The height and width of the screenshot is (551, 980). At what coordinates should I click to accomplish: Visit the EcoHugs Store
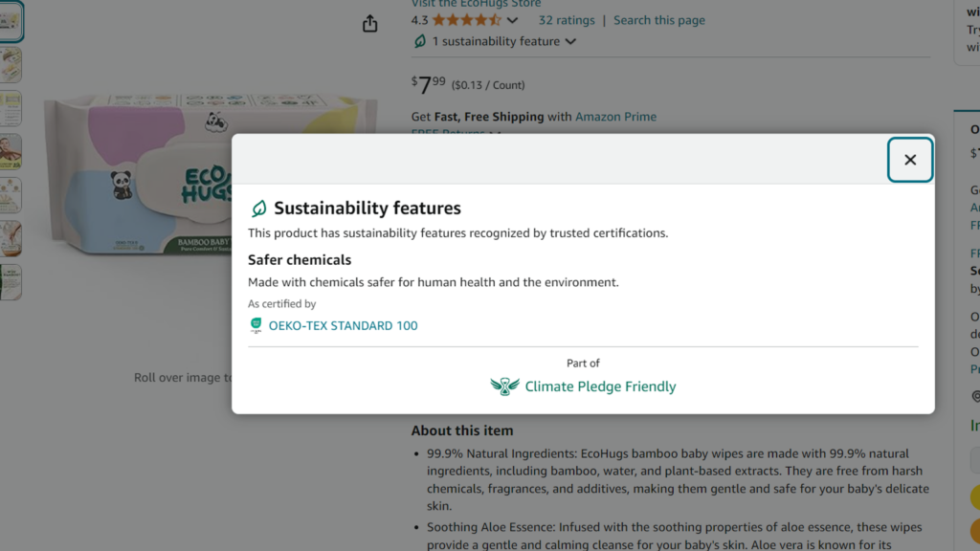[x=476, y=4]
